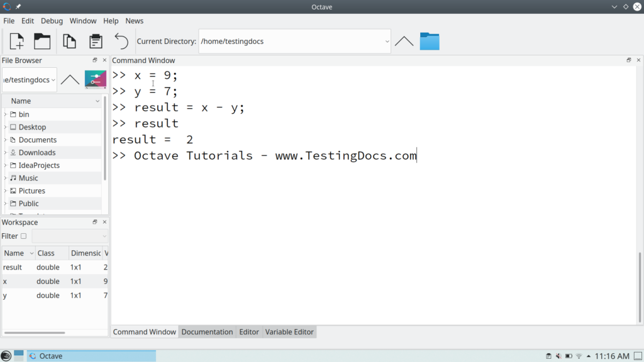The image size is (644, 362).
Task: Undock the File Browser panel
Action: pos(96,60)
